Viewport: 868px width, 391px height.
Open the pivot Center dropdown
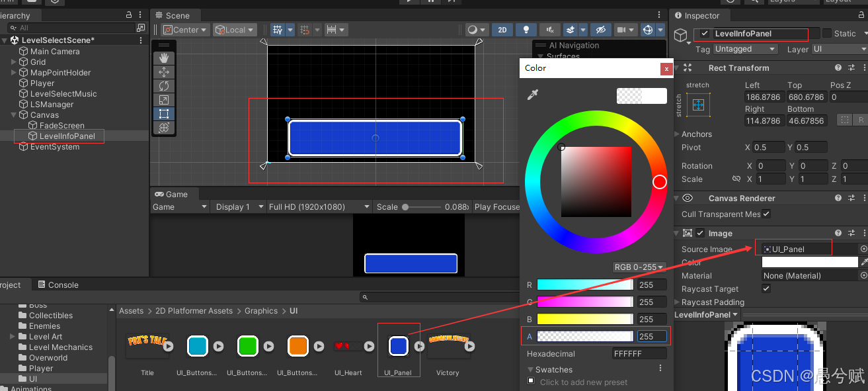click(185, 30)
